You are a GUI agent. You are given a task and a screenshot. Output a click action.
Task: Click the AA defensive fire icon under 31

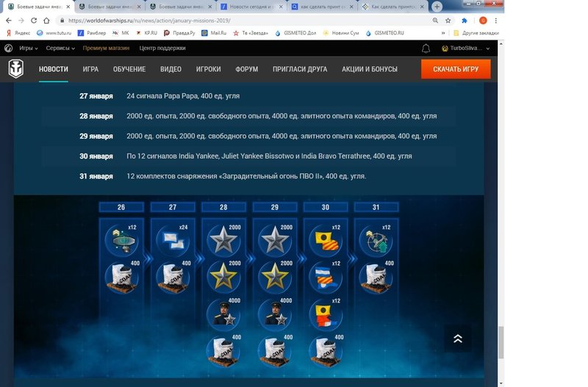point(376,240)
